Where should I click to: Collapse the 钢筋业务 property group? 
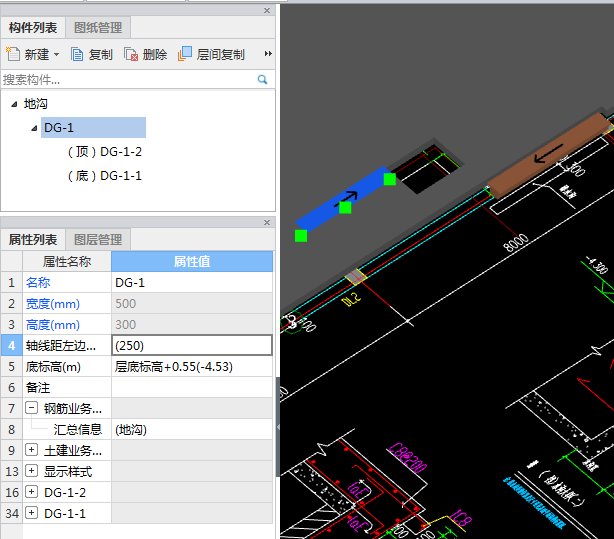pyautogui.click(x=31, y=408)
